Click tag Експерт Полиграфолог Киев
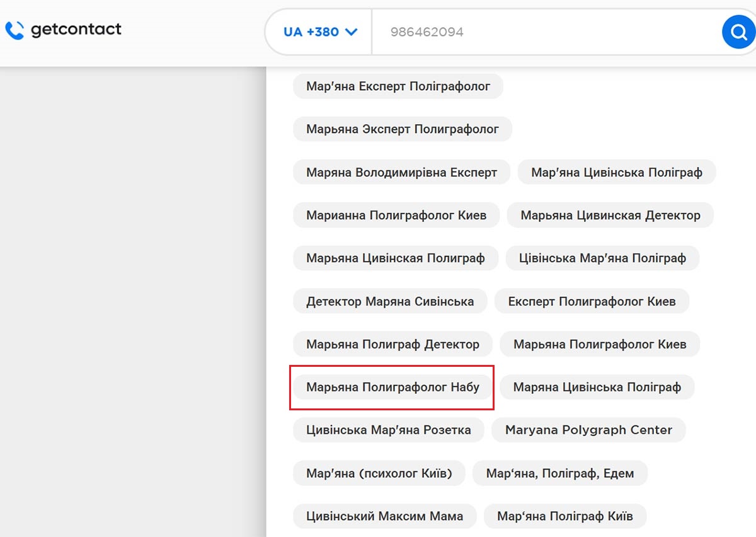The image size is (756, 537). pos(592,301)
